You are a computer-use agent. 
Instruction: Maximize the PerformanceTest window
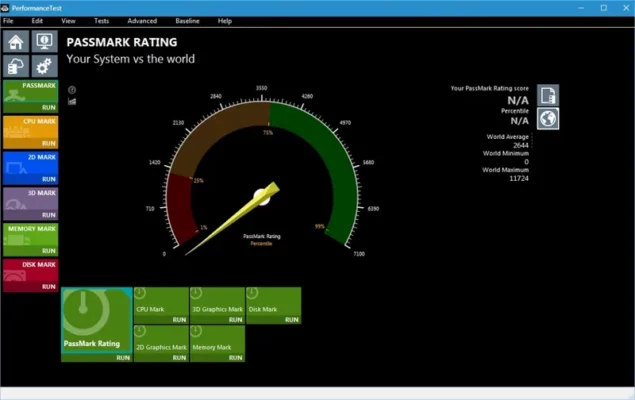click(x=603, y=8)
